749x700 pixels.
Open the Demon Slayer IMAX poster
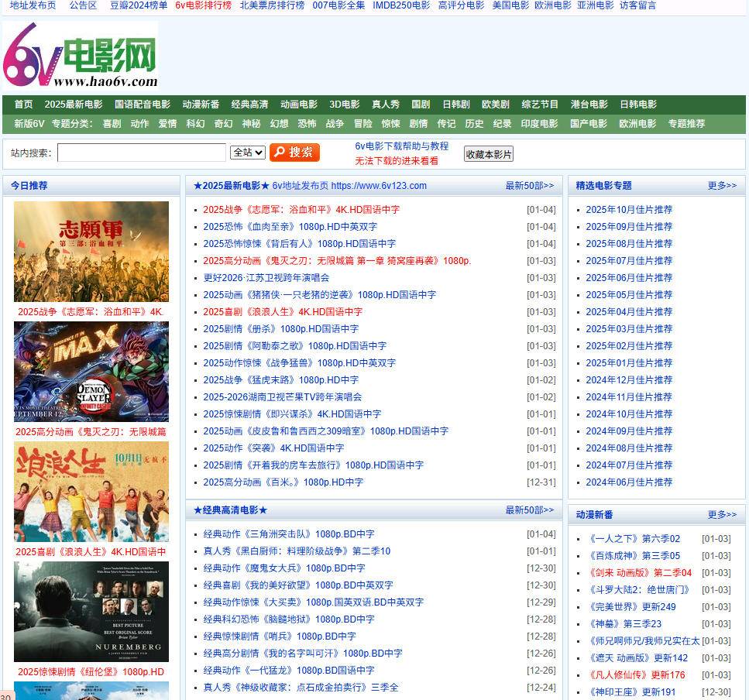coord(91,372)
